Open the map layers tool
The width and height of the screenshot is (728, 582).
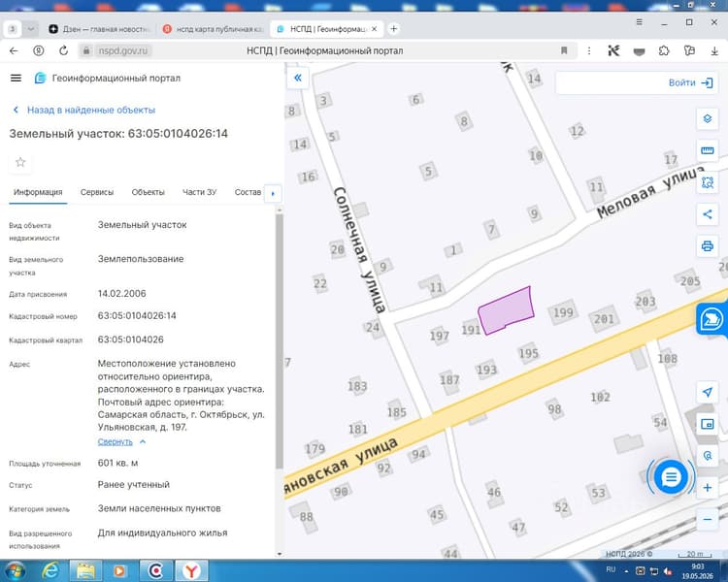pos(707,118)
